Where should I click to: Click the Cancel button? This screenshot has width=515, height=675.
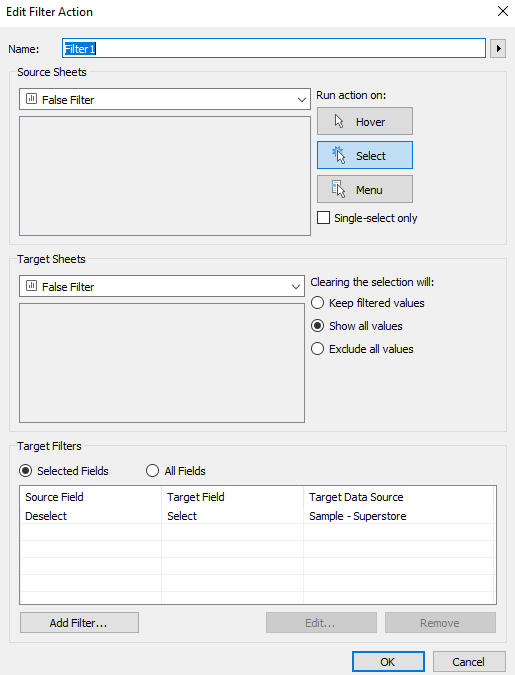tap(469, 662)
